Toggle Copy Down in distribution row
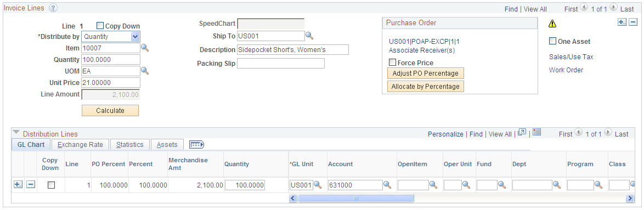 point(51,185)
